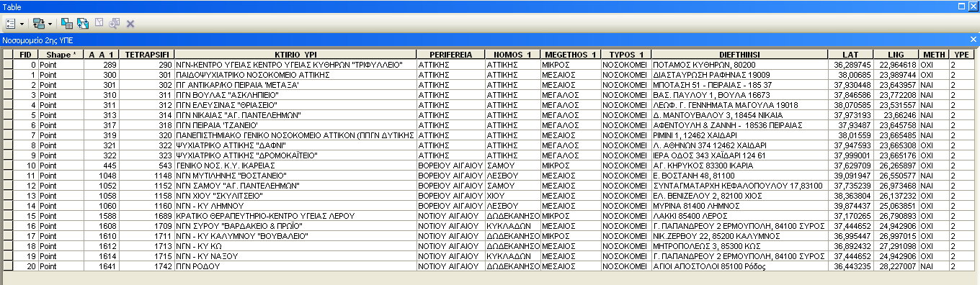
Task: Click the KTIRIO_YPI column header
Action: coord(295,55)
